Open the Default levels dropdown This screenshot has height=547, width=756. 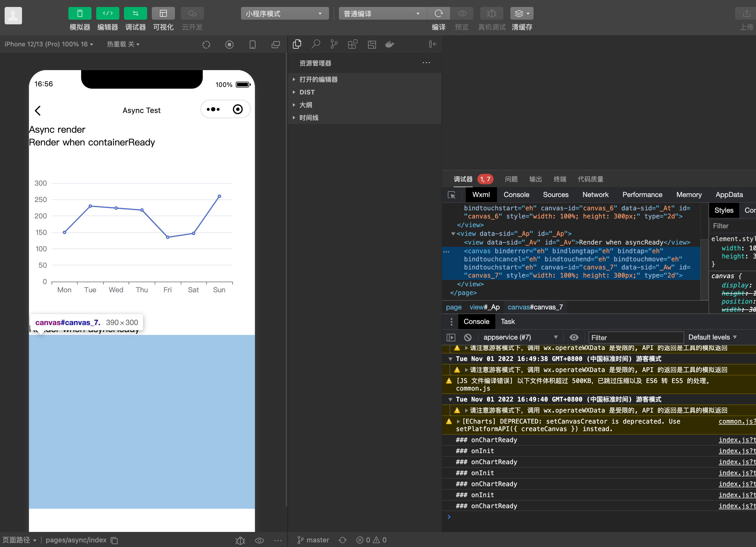[x=712, y=337]
